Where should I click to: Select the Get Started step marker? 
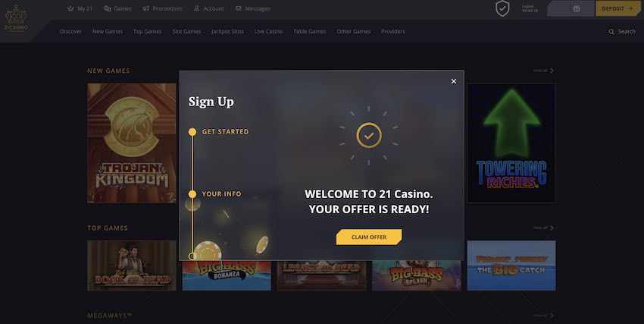click(x=192, y=131)
